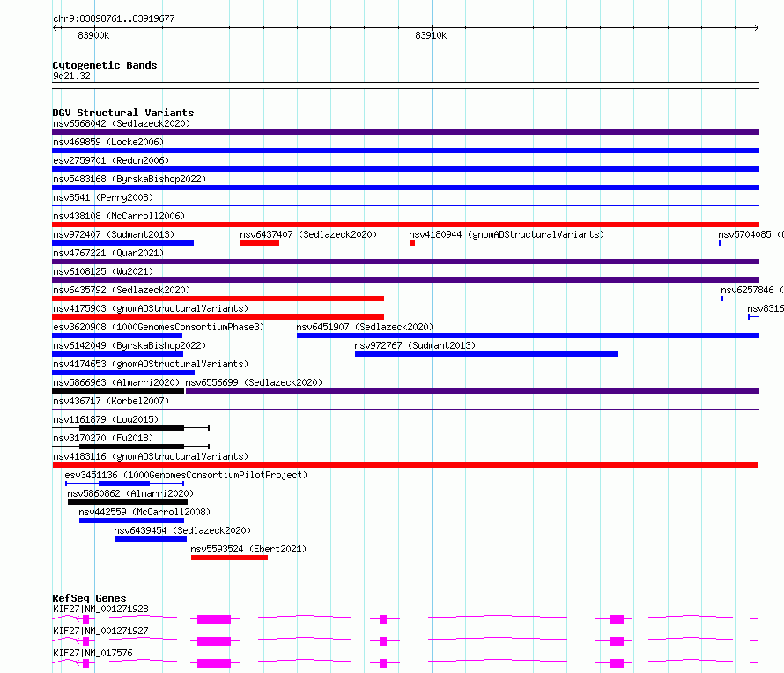Click the nsv5866963 (Almarri2020) label
The width and height of the screenshot is (784, 673).
tap(116, 382)
